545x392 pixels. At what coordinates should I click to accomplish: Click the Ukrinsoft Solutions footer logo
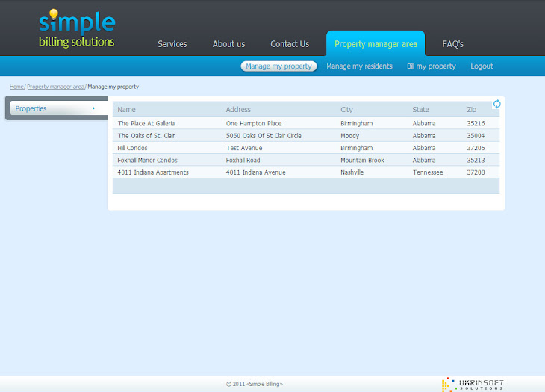pos(473,385)
